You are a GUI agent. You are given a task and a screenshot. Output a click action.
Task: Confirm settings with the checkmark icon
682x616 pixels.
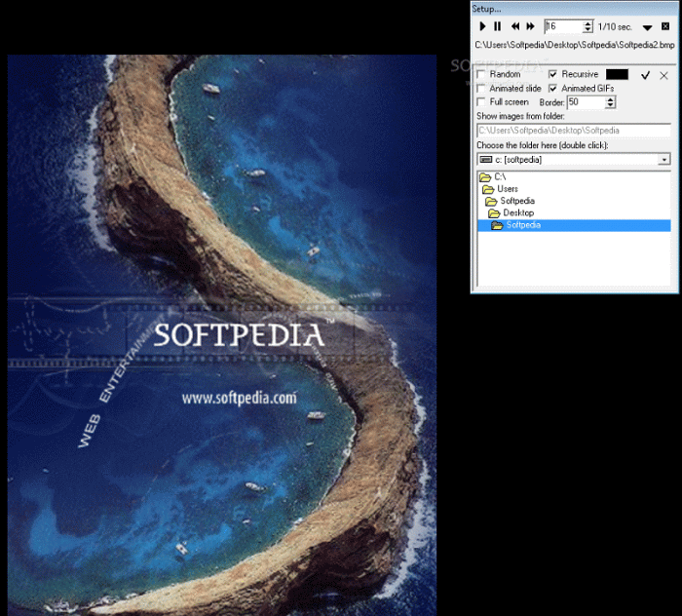pos(645,75)
